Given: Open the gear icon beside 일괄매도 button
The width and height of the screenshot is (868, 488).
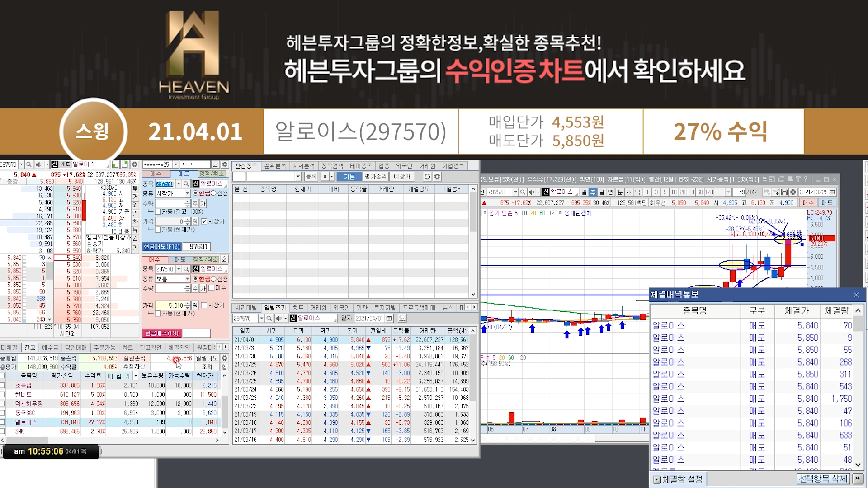Looking at the screenshot, I should [224, 358].
